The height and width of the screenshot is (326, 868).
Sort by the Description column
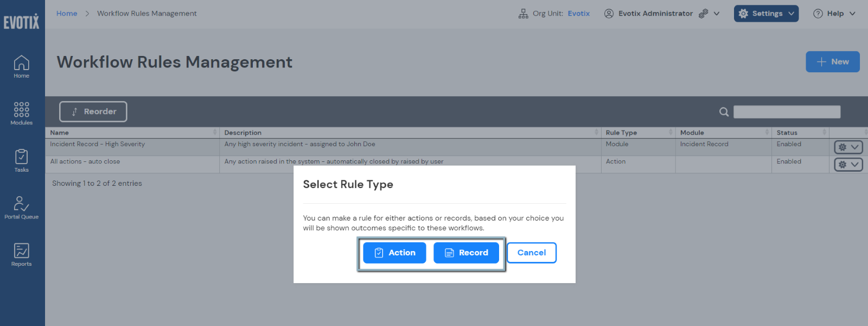[411, 133]
